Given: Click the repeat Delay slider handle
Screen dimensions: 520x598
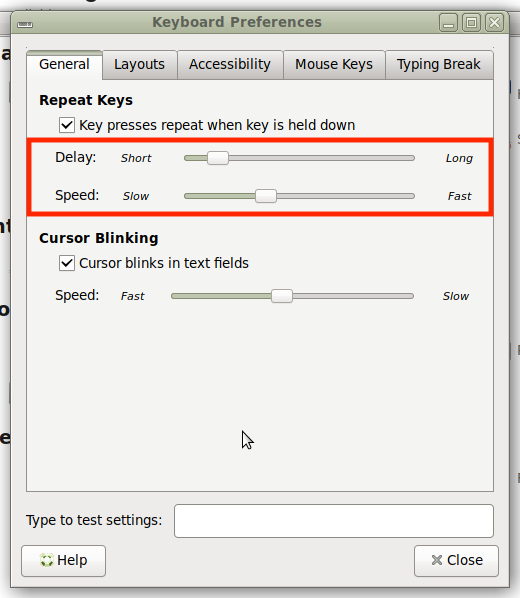Looking at the screenshot, I should 218,158.
